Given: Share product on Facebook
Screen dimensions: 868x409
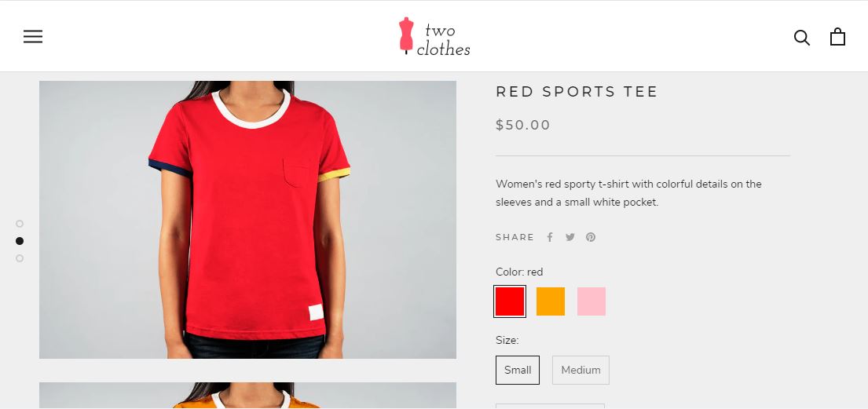Looking at the screenshot, I should tap(550, 237).
